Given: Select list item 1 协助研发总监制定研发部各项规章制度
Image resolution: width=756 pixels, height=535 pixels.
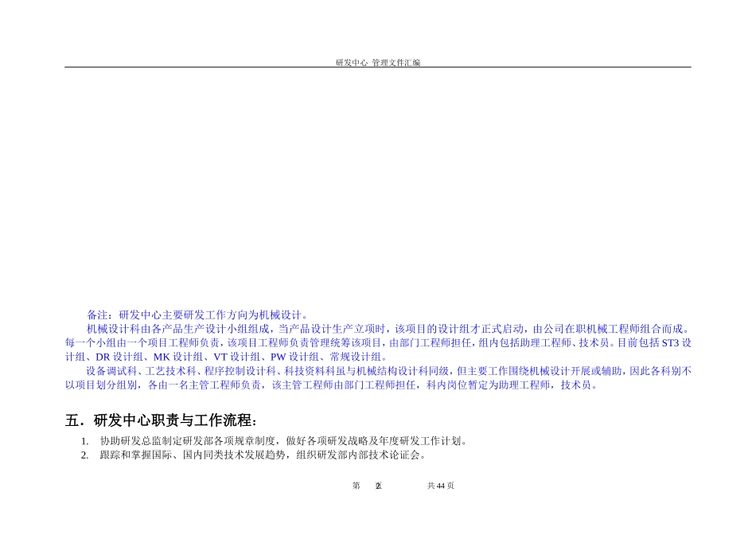Looking at the screenshot, I should point(275,441).
